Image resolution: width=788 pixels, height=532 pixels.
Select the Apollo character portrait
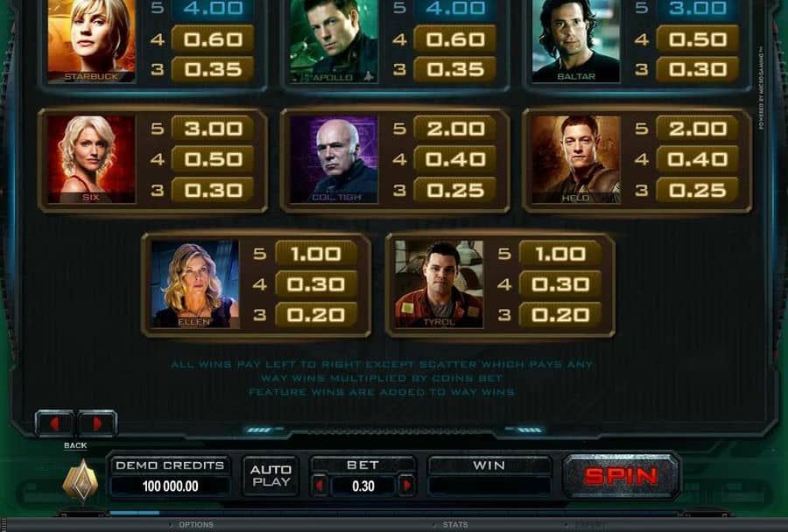(x=334, y=41)
